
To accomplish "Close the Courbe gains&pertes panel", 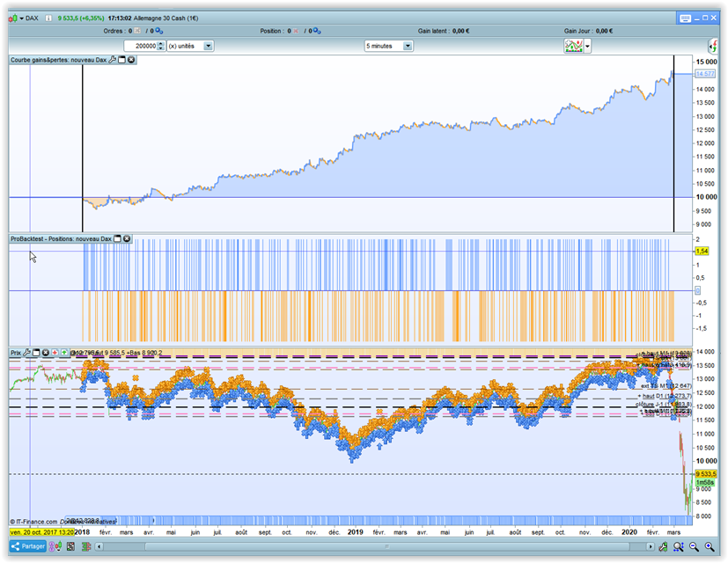I will [131, 60].
